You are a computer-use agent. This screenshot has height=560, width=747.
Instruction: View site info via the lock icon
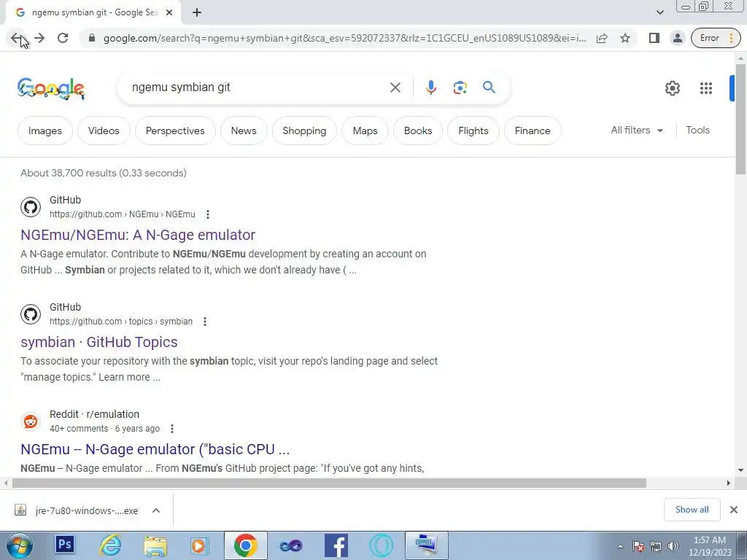point(92,38)
